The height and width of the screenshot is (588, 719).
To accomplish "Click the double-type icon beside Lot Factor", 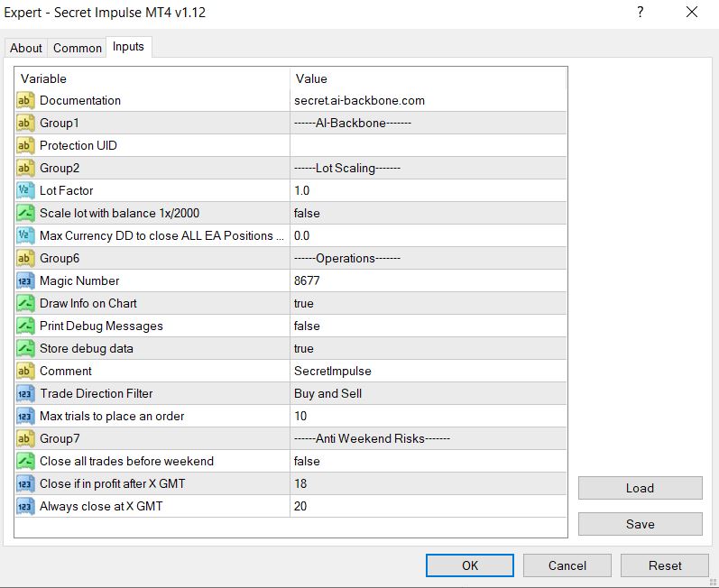I will coord(25,190).
